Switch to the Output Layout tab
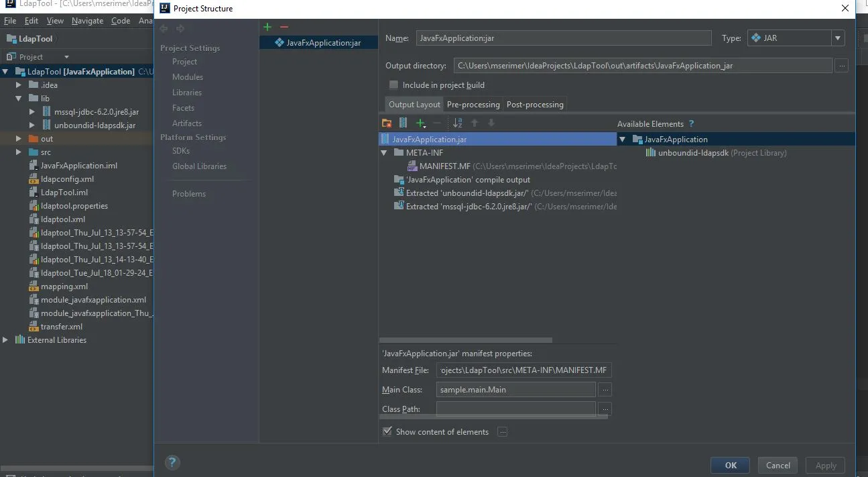 pos(414,104)
